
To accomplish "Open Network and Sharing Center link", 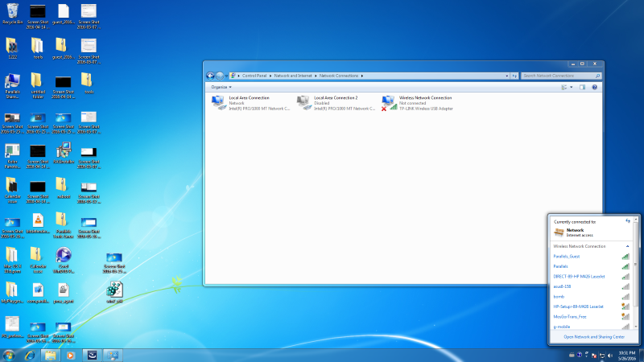I will point(594,336).
